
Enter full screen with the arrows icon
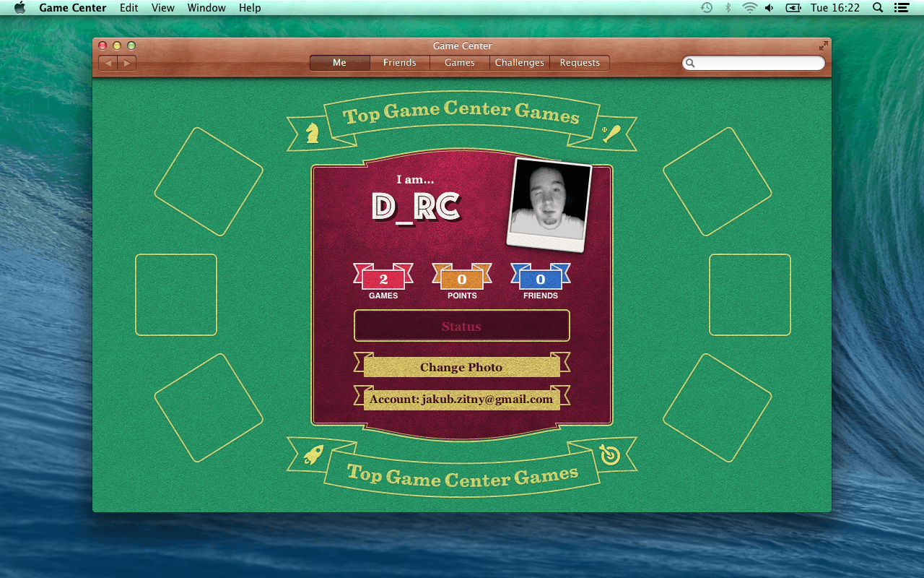[823, 46]
